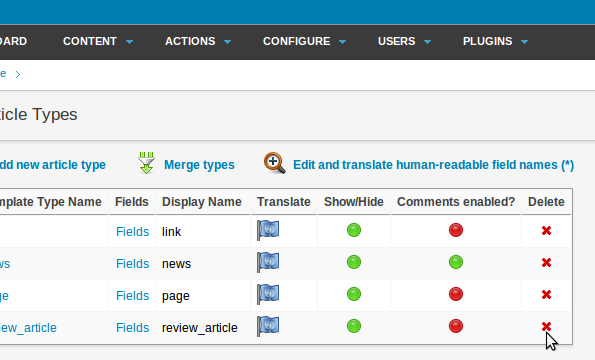Open the CONFIGURE menu
The width and height of the screenshot is (595, 360).
[296, 41]
